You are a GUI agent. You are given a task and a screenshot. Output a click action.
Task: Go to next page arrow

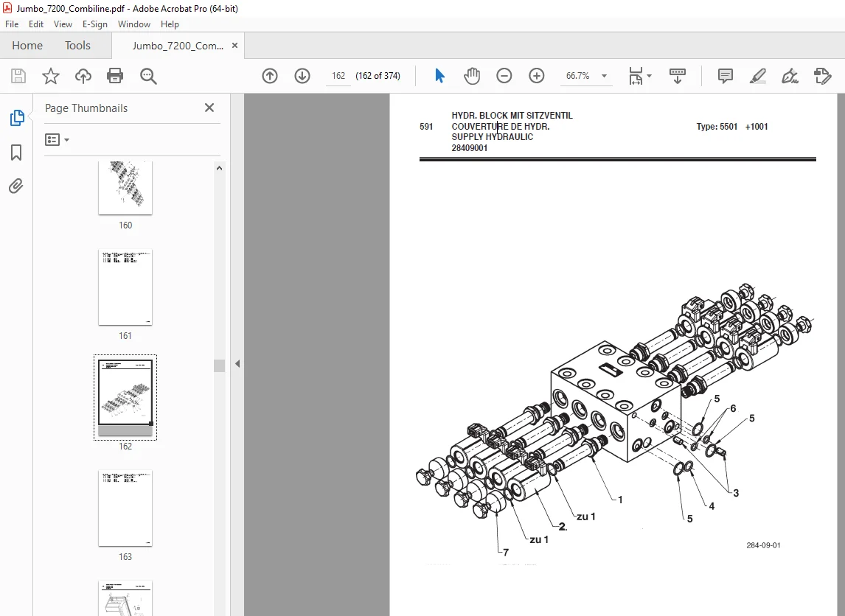pos(302,76)
